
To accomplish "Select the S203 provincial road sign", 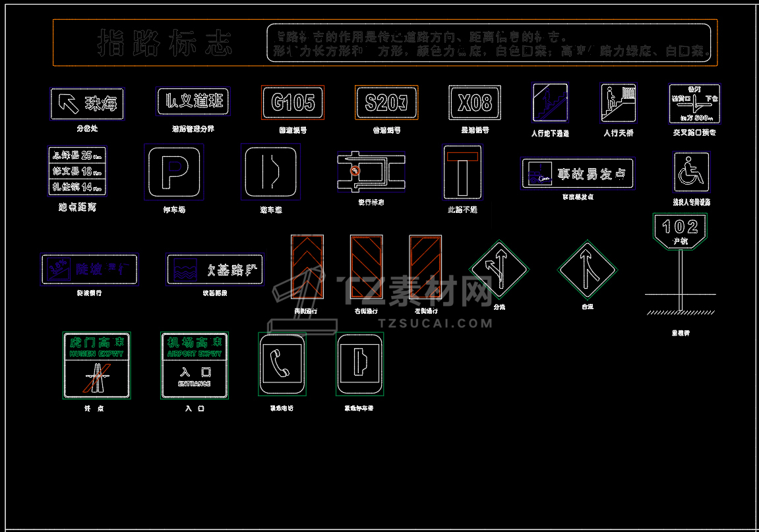I will click(386, 103).
